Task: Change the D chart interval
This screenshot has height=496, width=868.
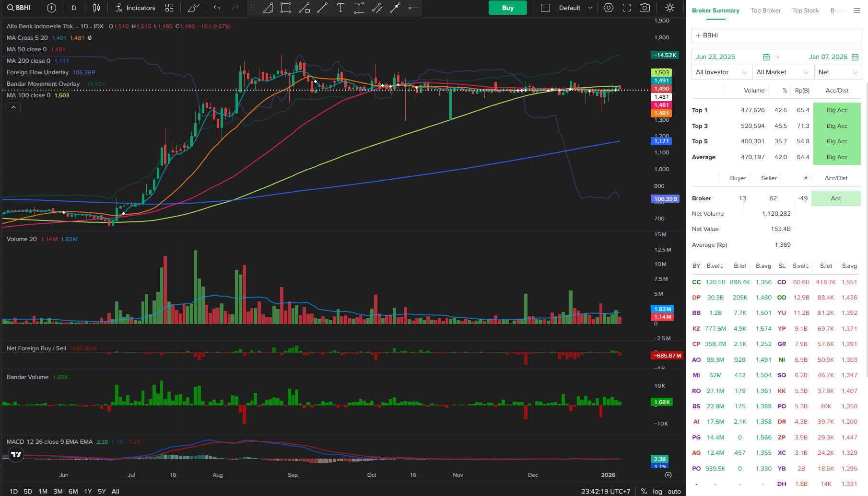Action: [x=74, y=8]
